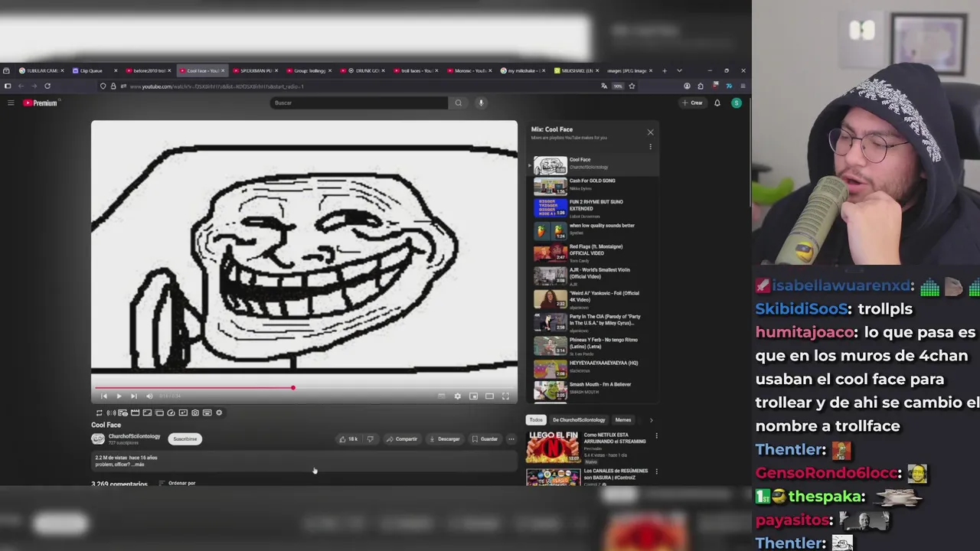
Task: Switch to SPIDERMAN browser tab
Action: 254,71
